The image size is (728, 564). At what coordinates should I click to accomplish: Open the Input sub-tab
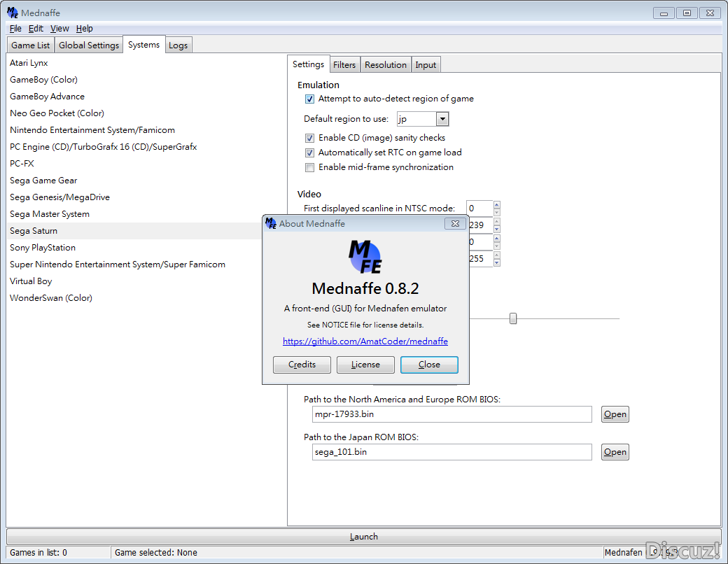[x=426, y=64]
